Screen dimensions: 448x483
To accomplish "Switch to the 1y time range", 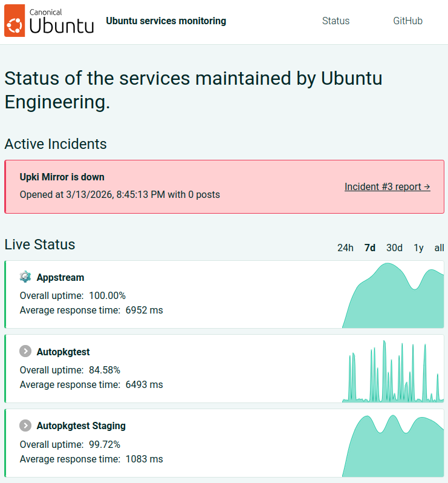I will tap(418, 248).
